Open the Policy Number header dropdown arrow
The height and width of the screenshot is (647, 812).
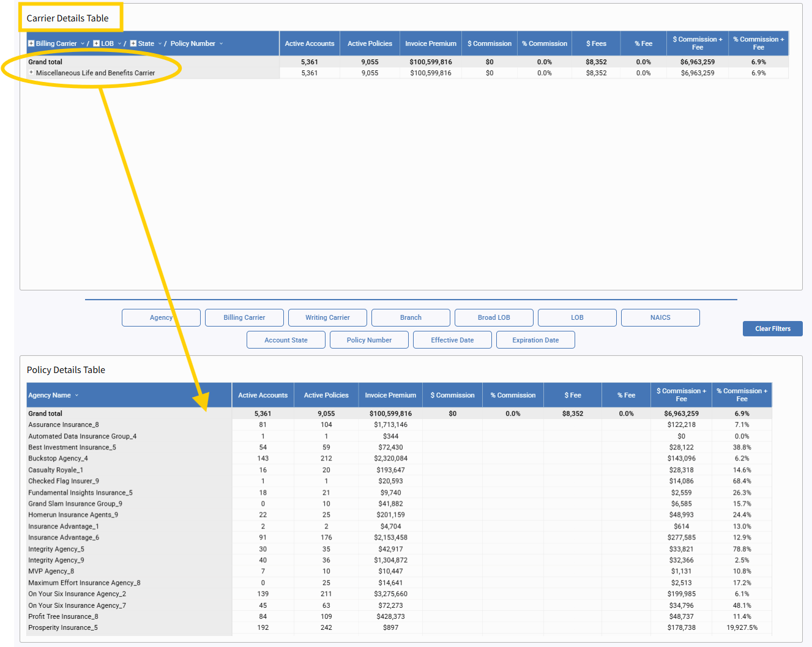pos(221,44)
